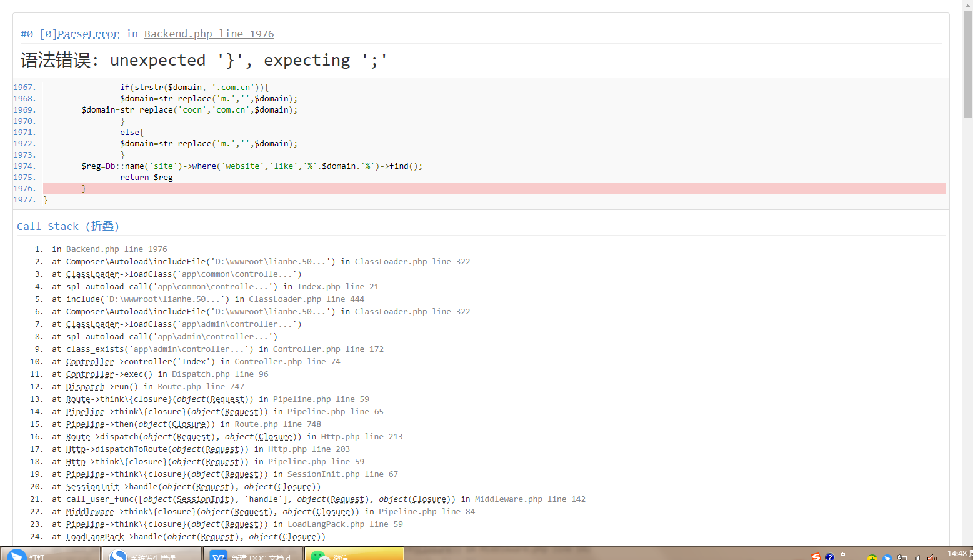Click the ParseError exception name link
Image resolution: width=973 pixels, height=560 pixels.
click(88, 34)
